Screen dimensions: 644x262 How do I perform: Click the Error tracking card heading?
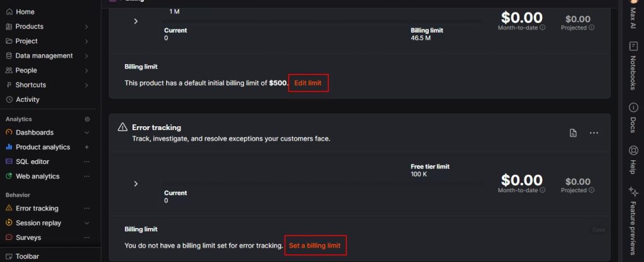coord(156,128)
